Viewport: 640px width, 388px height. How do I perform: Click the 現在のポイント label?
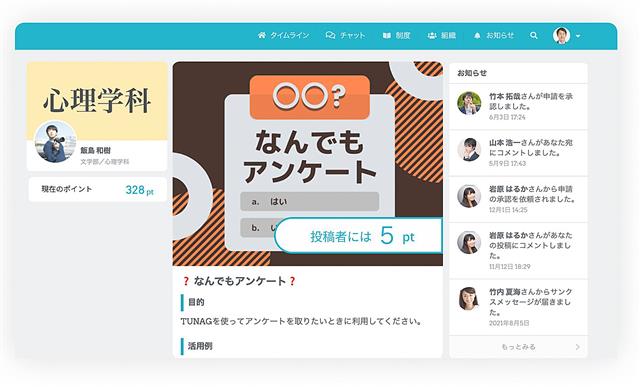(x=67, y=189)
